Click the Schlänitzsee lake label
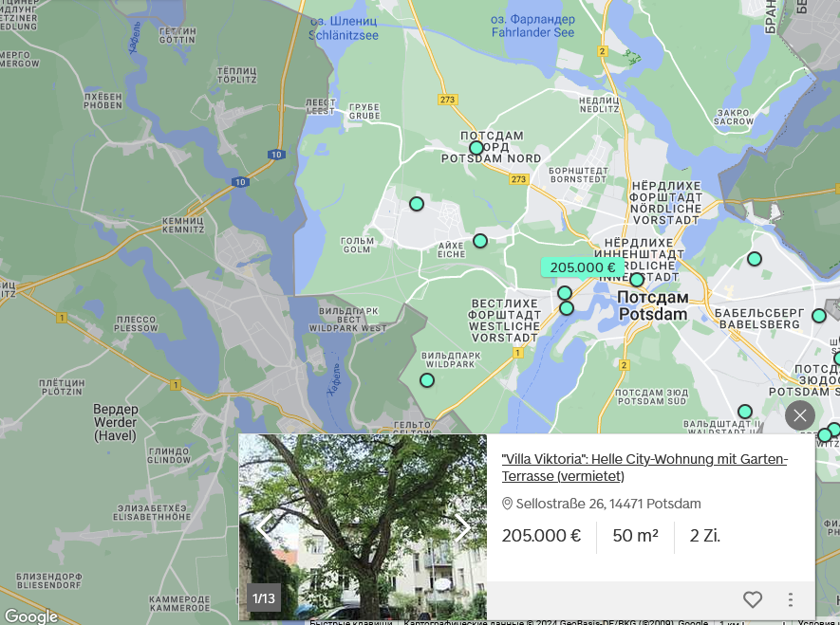Screen dimensions: 840x625 pos(344,28)
